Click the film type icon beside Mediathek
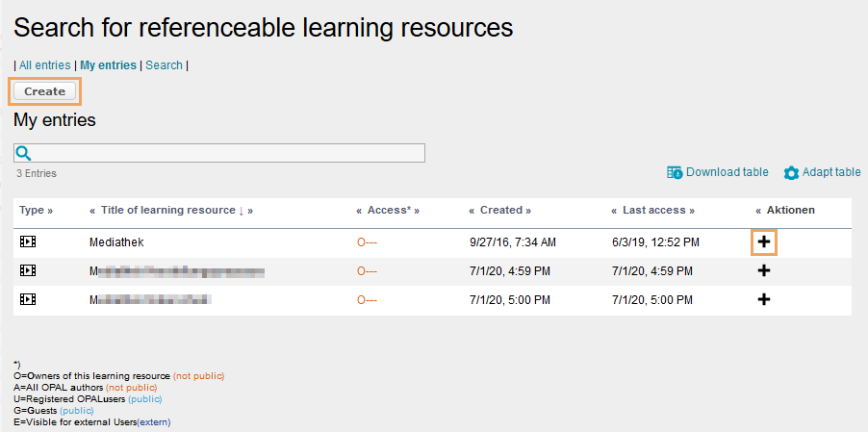This screenshot has height=432, width=868. (x=27, y=242)
